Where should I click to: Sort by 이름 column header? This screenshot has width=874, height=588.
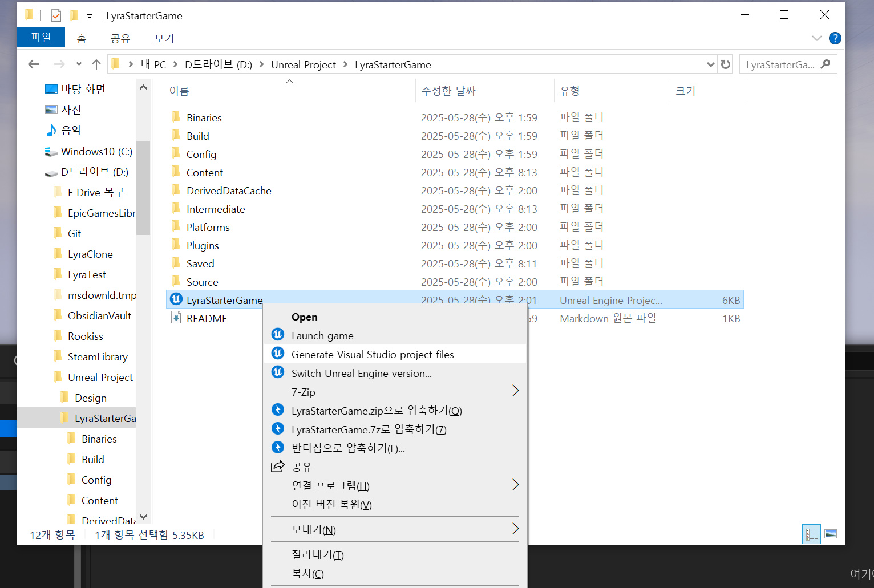[x=290, y=91]
